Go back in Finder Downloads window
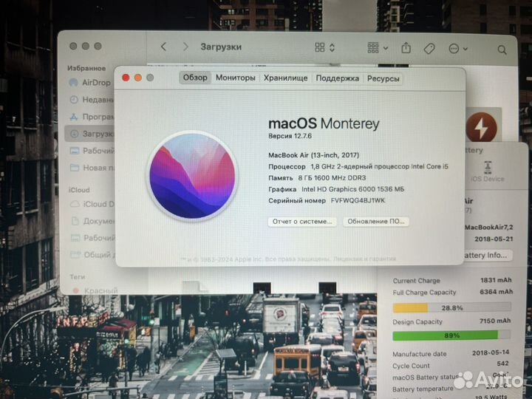 pyautogui.click(x=163, y=47)
